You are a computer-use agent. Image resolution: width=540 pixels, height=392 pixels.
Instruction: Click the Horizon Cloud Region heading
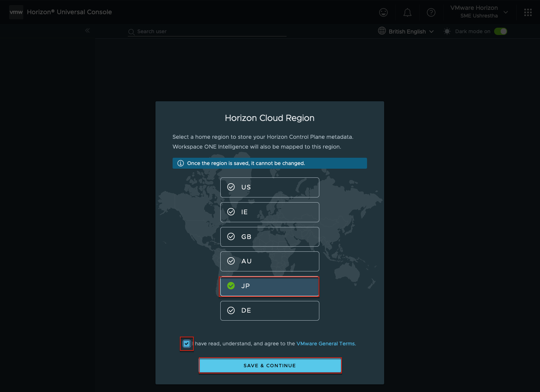[x=270, y=118]
